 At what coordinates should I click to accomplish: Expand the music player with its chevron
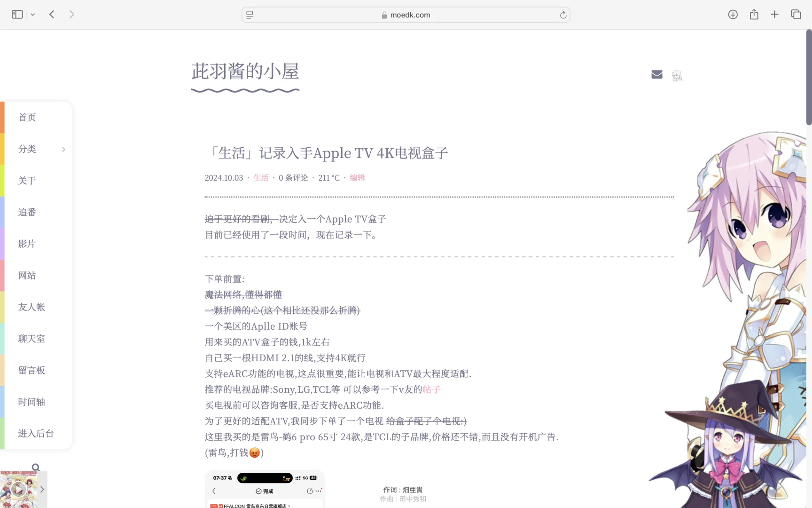click(41, 489)
